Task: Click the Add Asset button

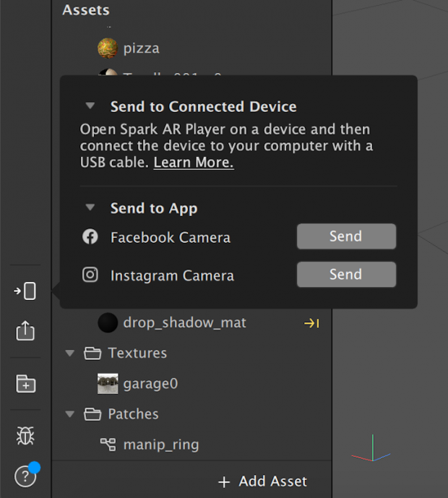Action: (263, 481)
